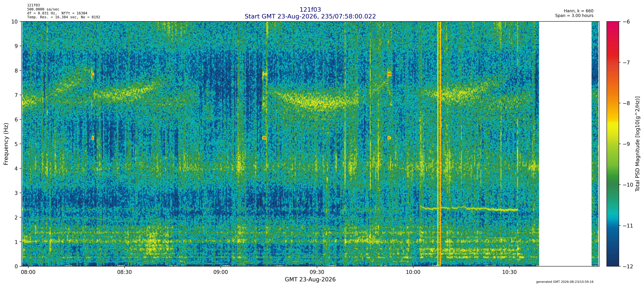This screenshot has height=287, width=644.
Task: Click "Temp. Res. = 16.384 sec, No = 8192"
Action: 64,17
